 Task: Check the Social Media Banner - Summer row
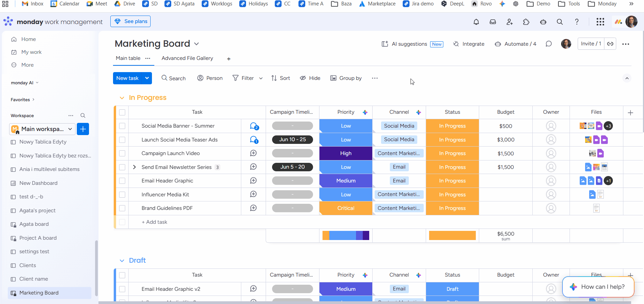122,126
